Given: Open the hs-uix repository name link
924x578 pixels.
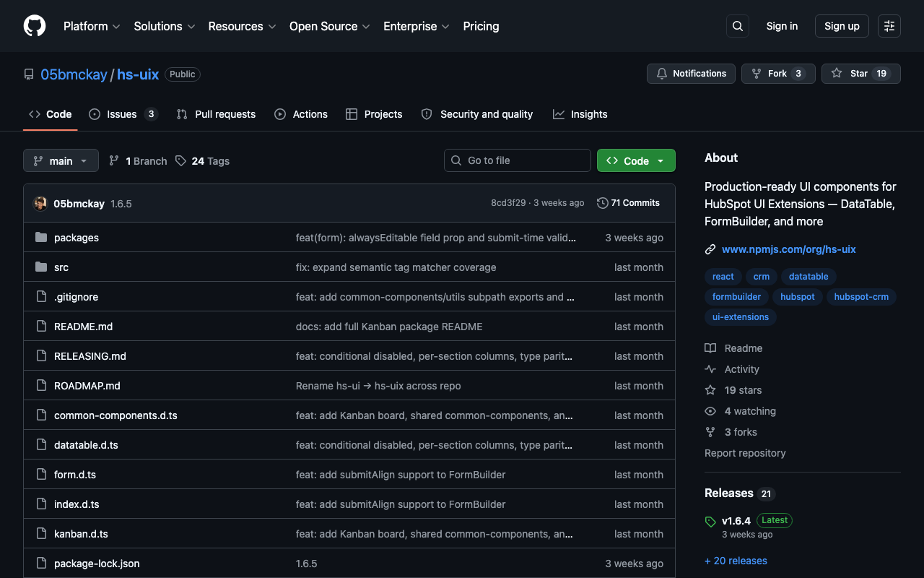Looking at the screenshot, I should [x=138, y=74].
